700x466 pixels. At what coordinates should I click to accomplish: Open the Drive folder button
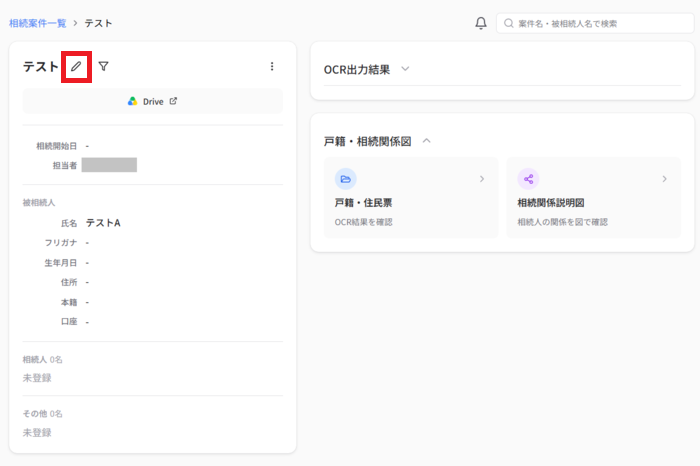[153, 101]
